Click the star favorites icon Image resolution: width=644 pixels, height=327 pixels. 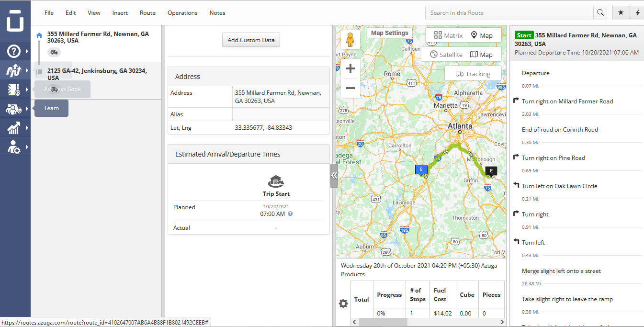[x=621, y=12]
